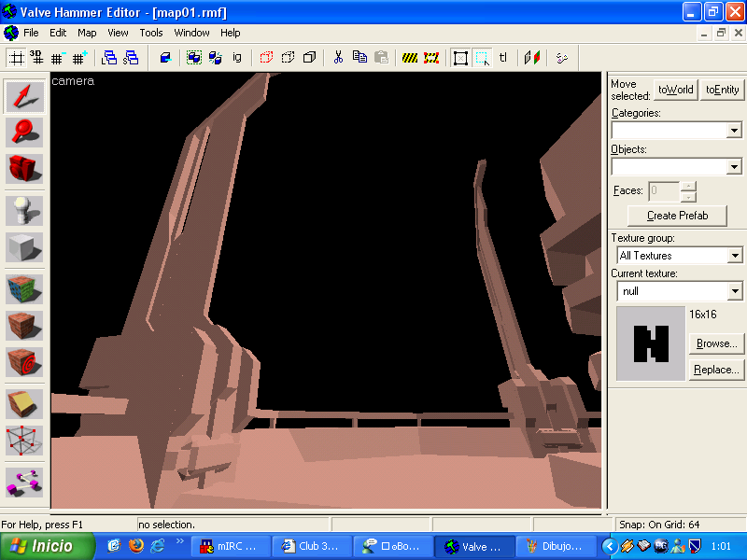Expand the Objects dropdown
The width and height of the screenshot is (747, 560).
734,167
